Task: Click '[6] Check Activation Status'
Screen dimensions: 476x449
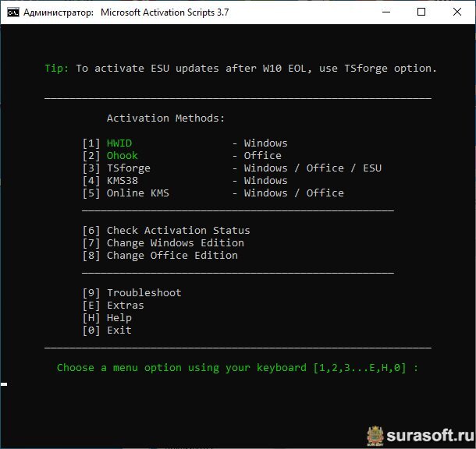Action: [x=166, y=231]
